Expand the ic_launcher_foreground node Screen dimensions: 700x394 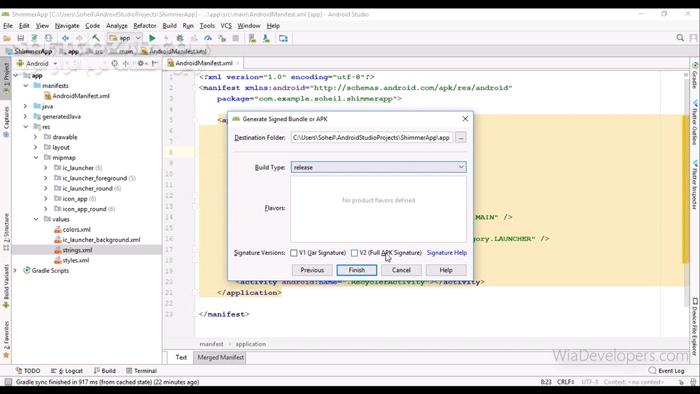tap(46, 178)
